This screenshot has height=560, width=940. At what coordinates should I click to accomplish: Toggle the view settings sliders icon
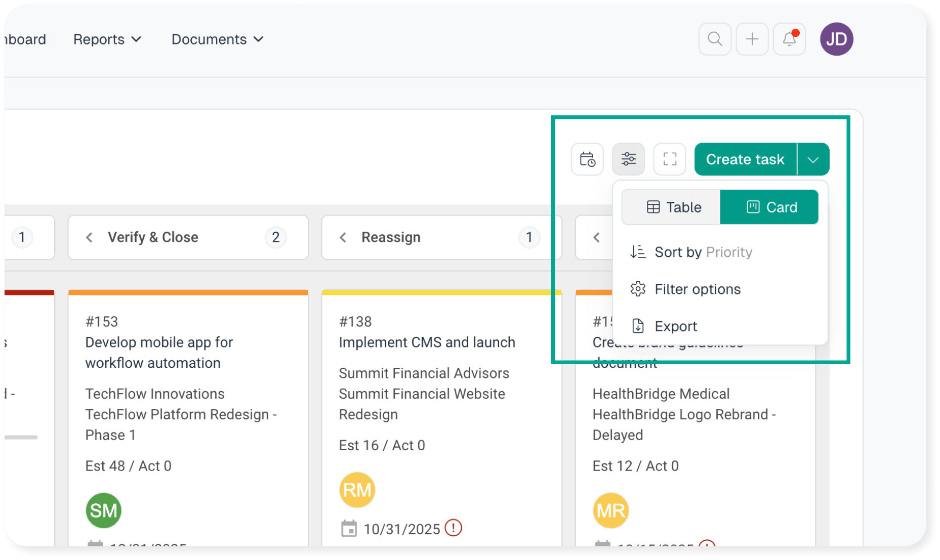629,159
